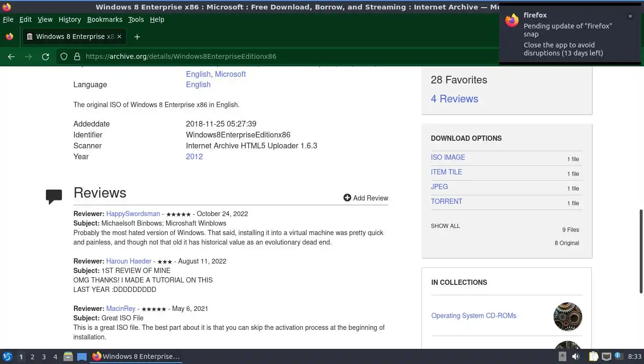The height and width of the screenshot is (364, 644).
Task: Open the History menu
Action: click(70, 19)
